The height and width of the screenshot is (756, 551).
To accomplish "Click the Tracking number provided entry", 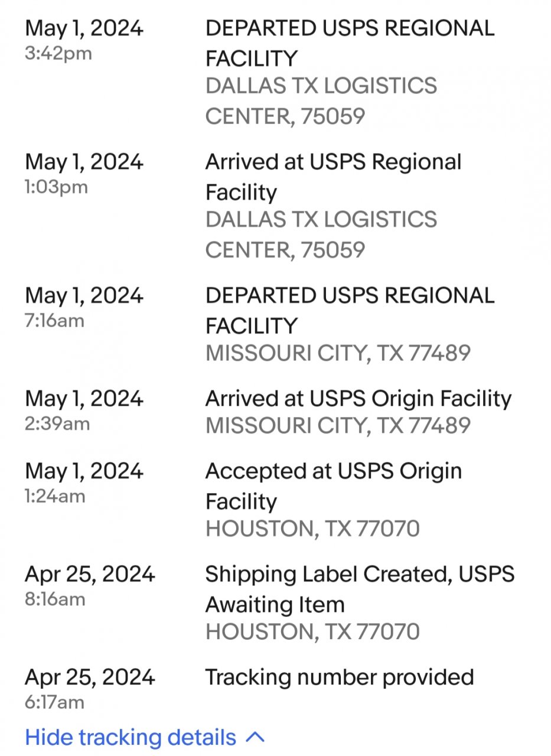I will 339,677.
